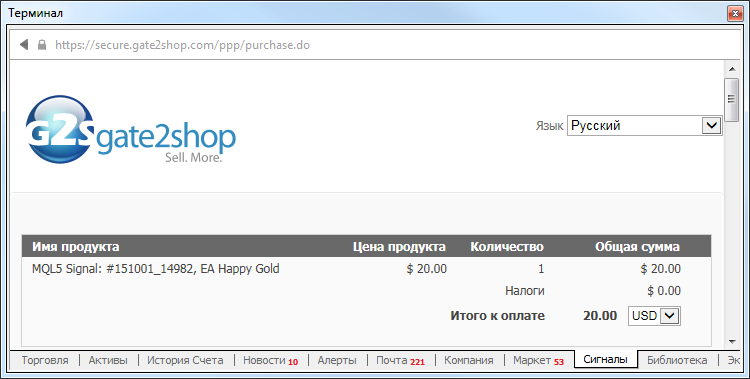Click the Имя продукта column header
The width and height of the screenshot is (750, 379).
[76, 247]
